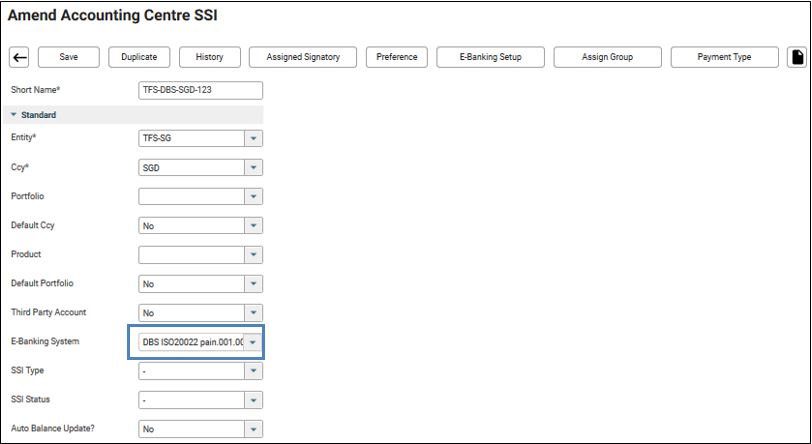Expand the Auto Balance Update dropdown

[x=253, y=430]
